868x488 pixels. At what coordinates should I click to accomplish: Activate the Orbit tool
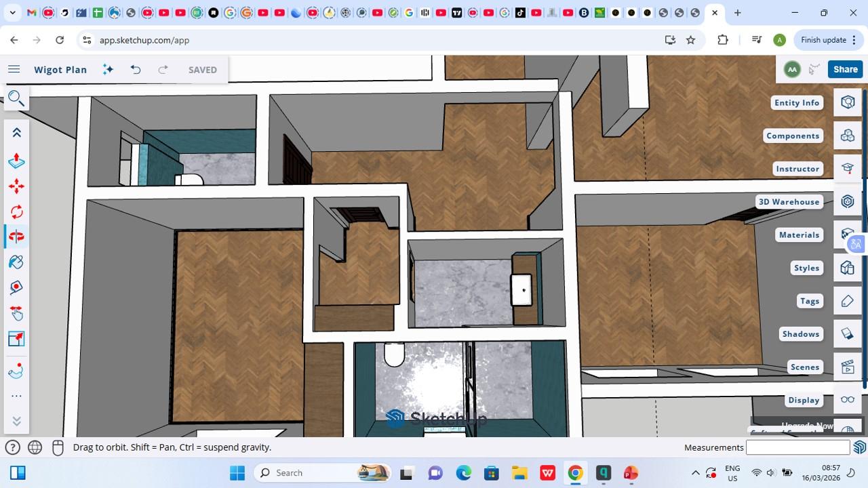(x=16, y=237)
